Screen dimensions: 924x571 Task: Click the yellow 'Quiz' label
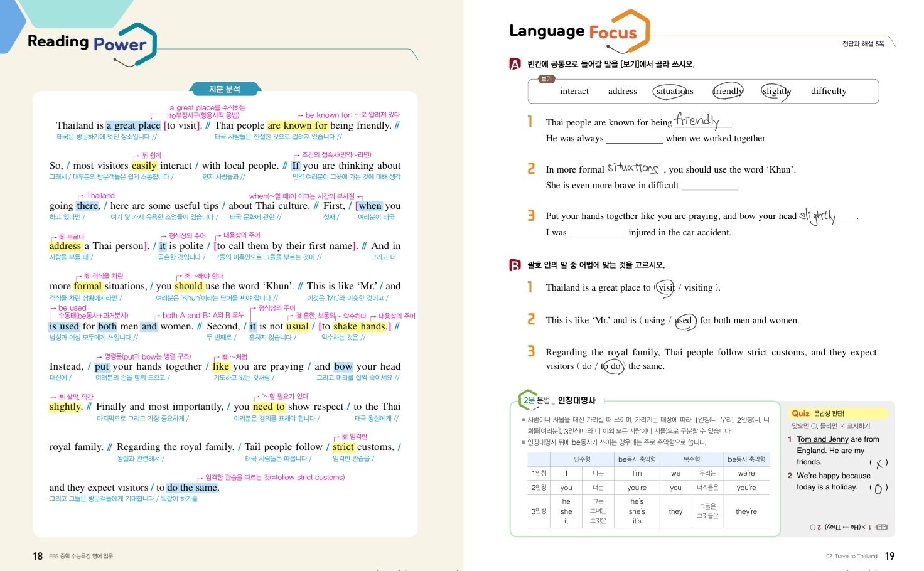800,414
